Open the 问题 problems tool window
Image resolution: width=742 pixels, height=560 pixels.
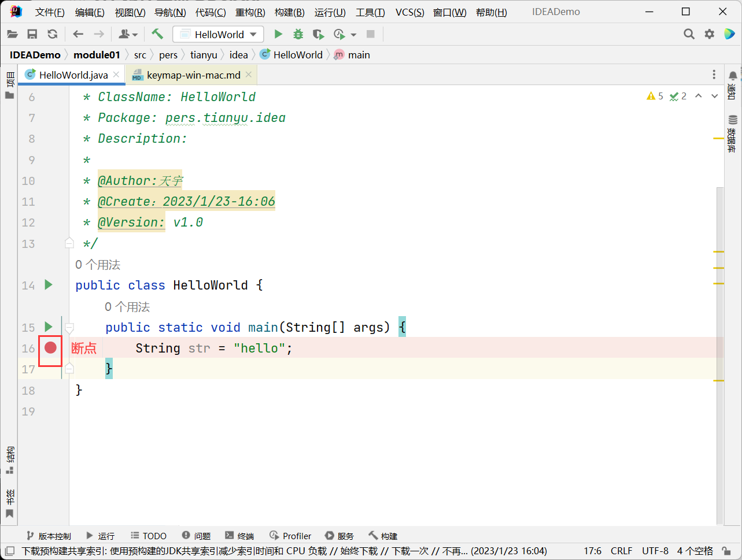(x=196, y=536)
